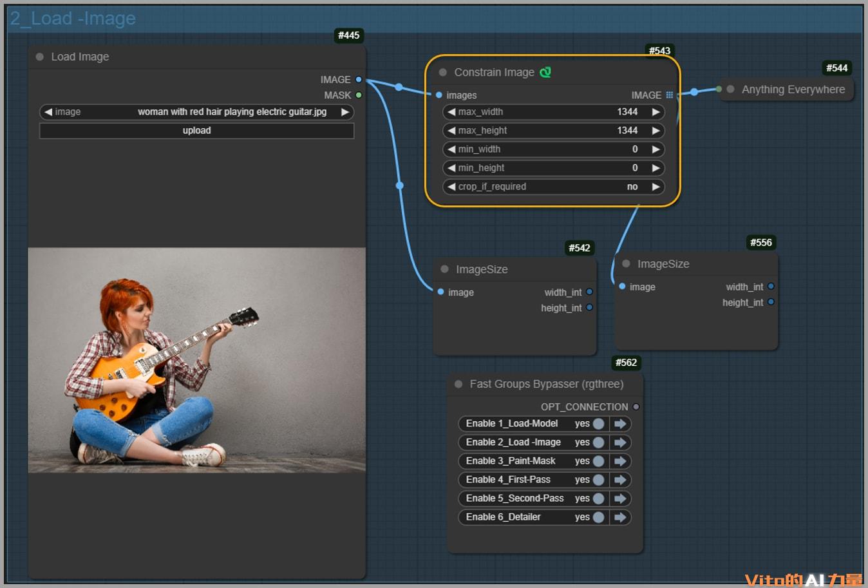
Task: Toggle crop_if_required with right arrow
Action: [x=656, y=187]
